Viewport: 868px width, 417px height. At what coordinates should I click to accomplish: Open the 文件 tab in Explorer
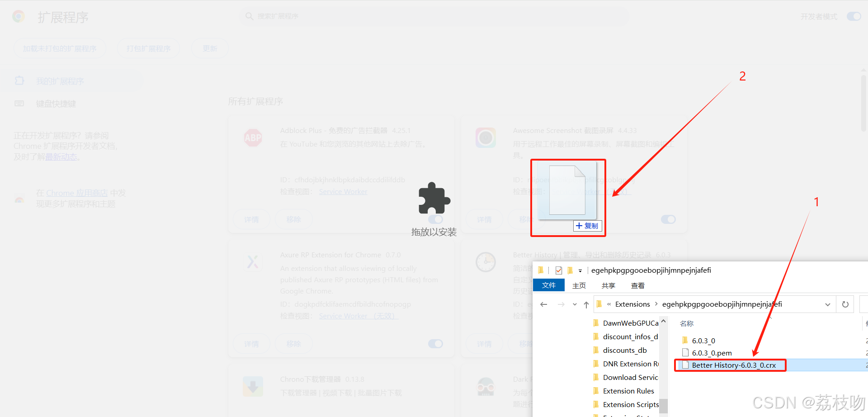point(549,285)
